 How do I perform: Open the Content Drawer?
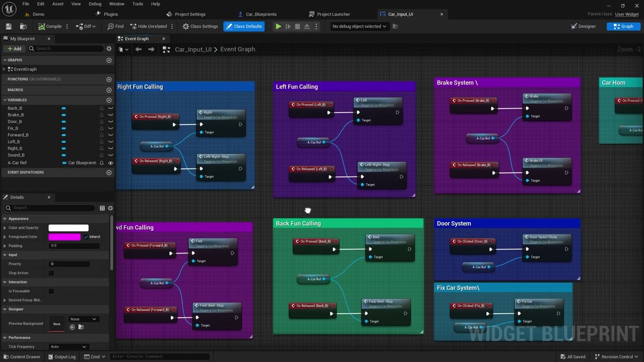pyautogui.click(x=22, y=356)
